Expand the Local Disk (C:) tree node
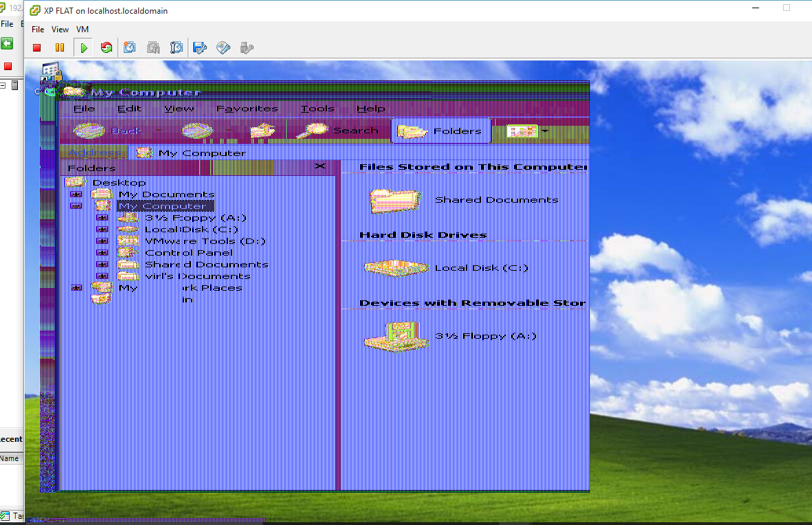Viewport: 812px width, 525px height. click(102, 230)
